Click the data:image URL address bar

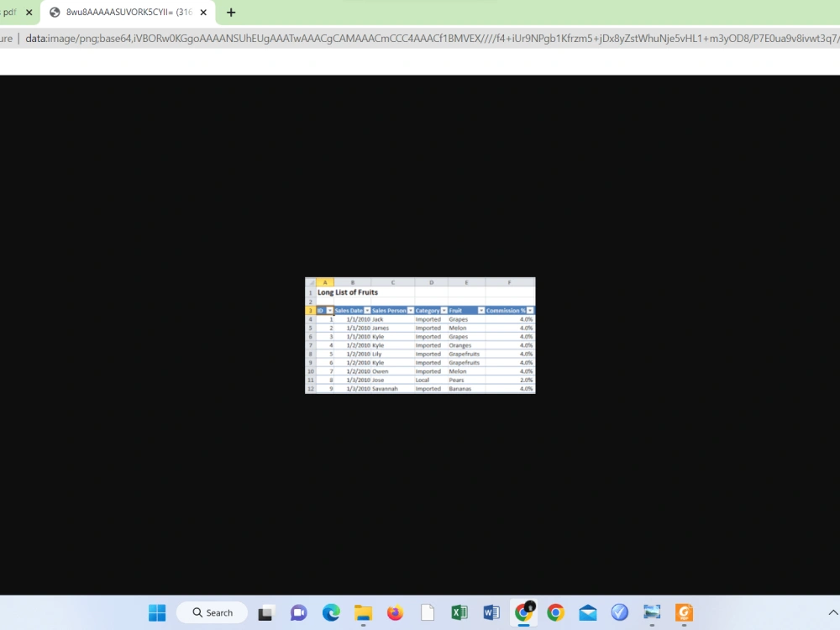[x=431, y=39]
